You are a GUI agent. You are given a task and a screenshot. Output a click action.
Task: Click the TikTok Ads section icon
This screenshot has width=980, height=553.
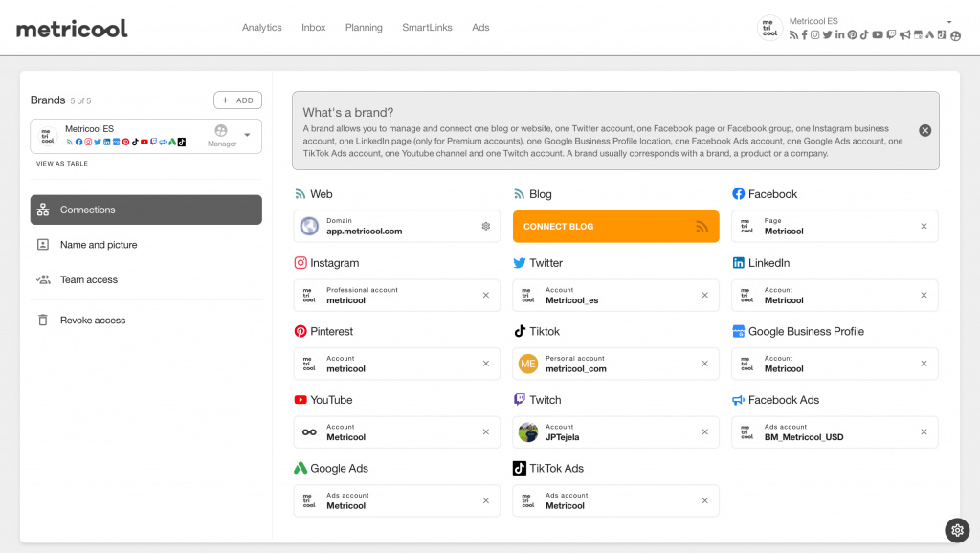click(x=520, y=468)
